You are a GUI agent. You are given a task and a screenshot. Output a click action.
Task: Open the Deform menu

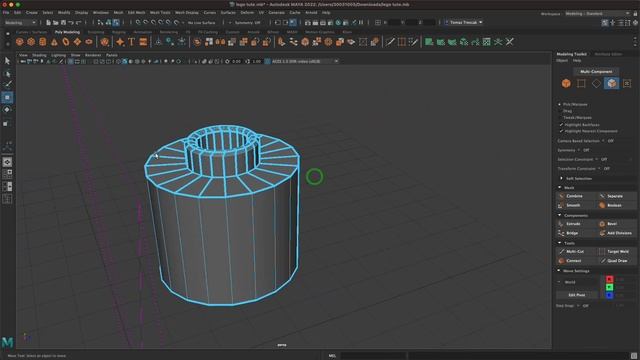click(x=247, y=13)
